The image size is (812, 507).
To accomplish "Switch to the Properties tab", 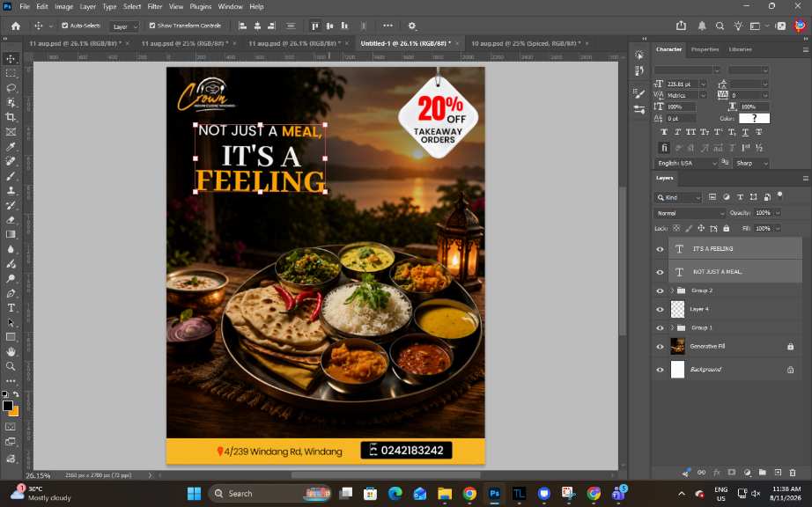I will [x=705, y=49].
